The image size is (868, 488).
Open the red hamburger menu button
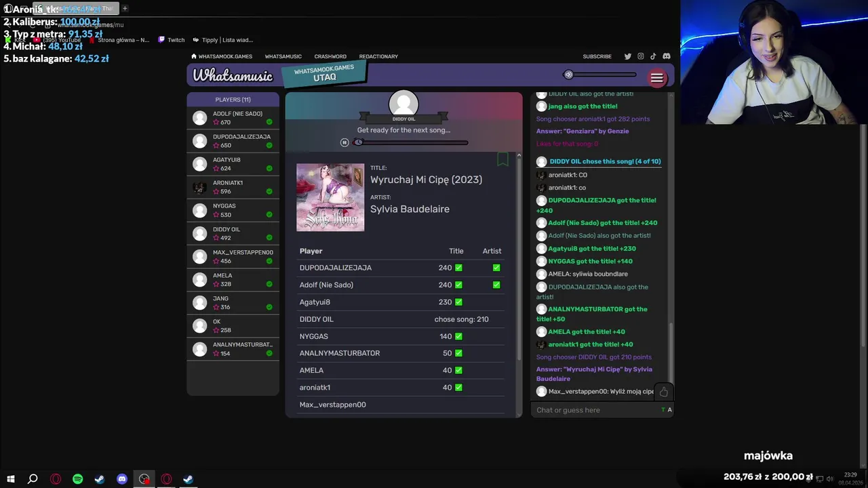[656, 78]
